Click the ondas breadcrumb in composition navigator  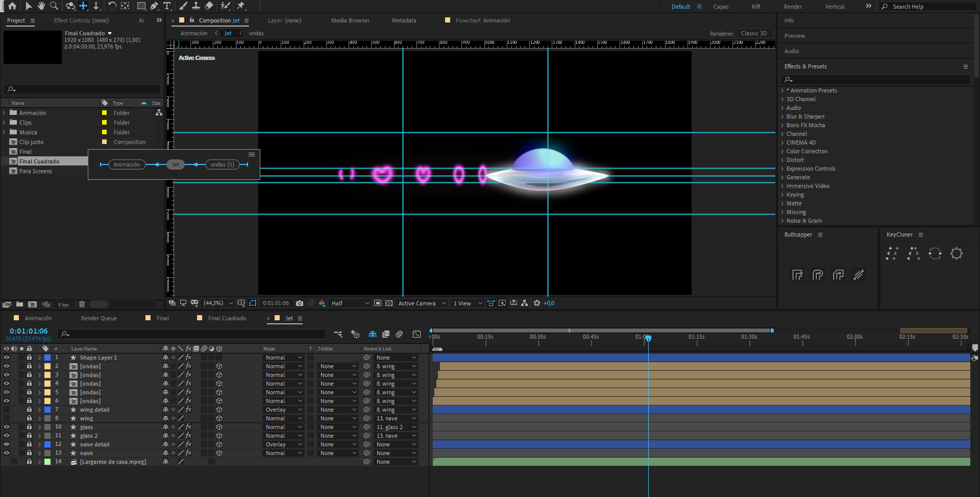(256, 33)
